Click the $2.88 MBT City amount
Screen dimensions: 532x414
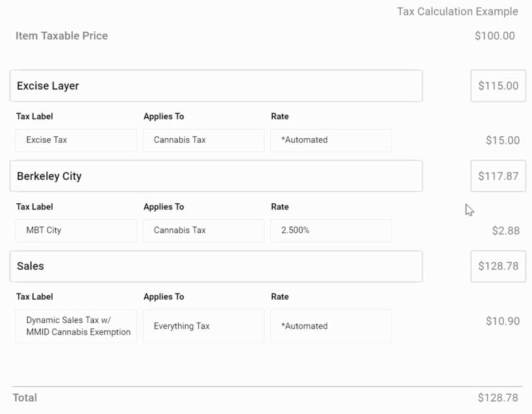click(505, 230)
